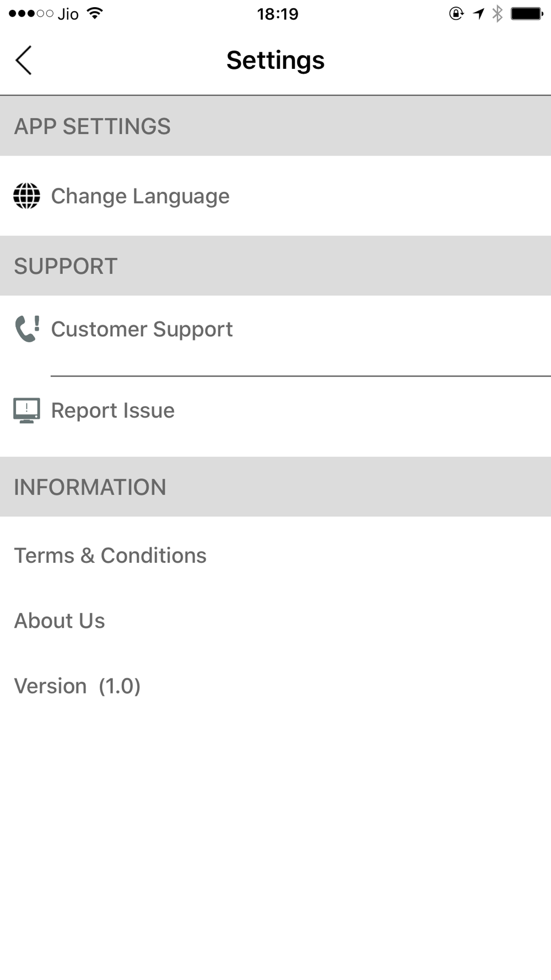Select Report Issue

pos(275,411)
